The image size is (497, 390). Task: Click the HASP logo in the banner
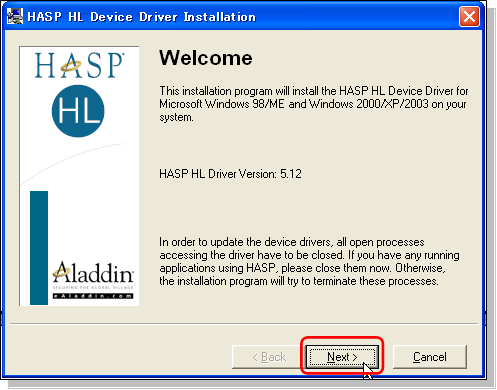click(x=79, y=65)
